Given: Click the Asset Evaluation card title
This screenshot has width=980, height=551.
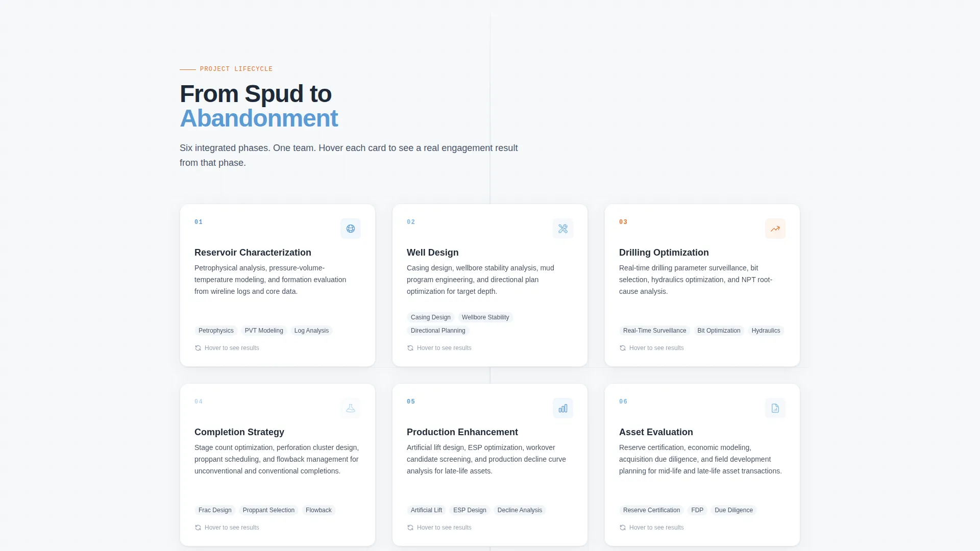Looking at the screenshot, I should [x=656, y=432].
